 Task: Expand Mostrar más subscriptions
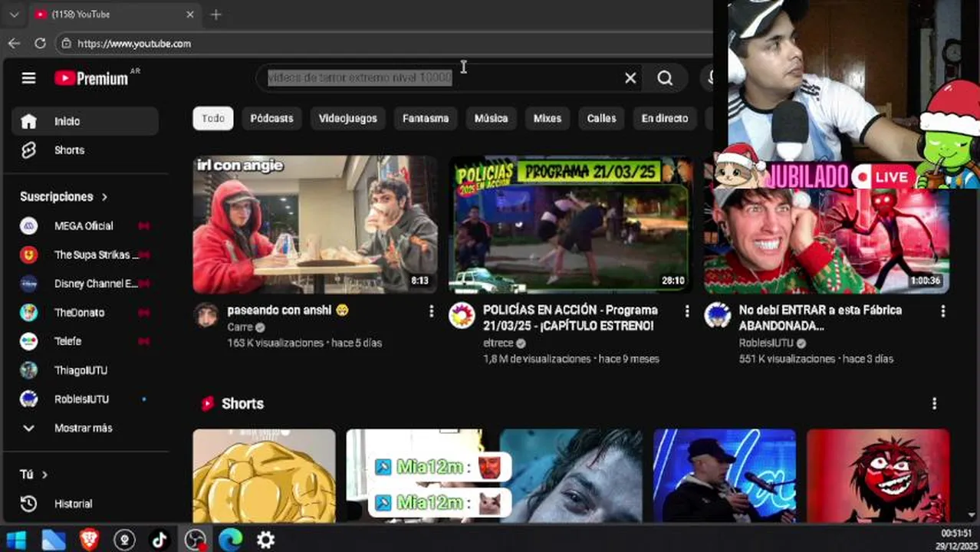[85, 428]
